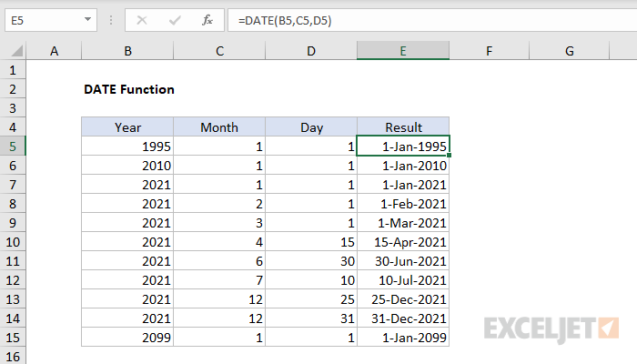The height and width of the screenshot is (364, 637).
Task: Select cell with result 31-Dec-2021
Action: [402, 318]
